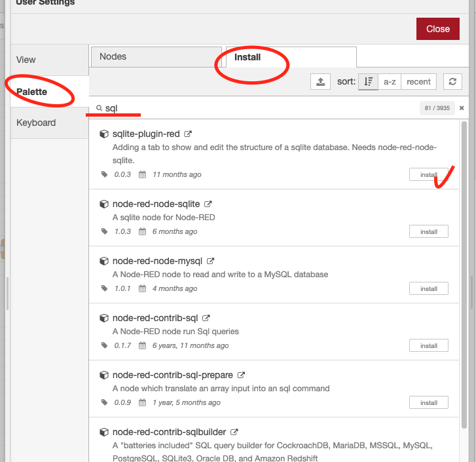This screenshot has height=462, width=476.
Task: Close the User Settings dialog
Action: (x=438, y=29)
